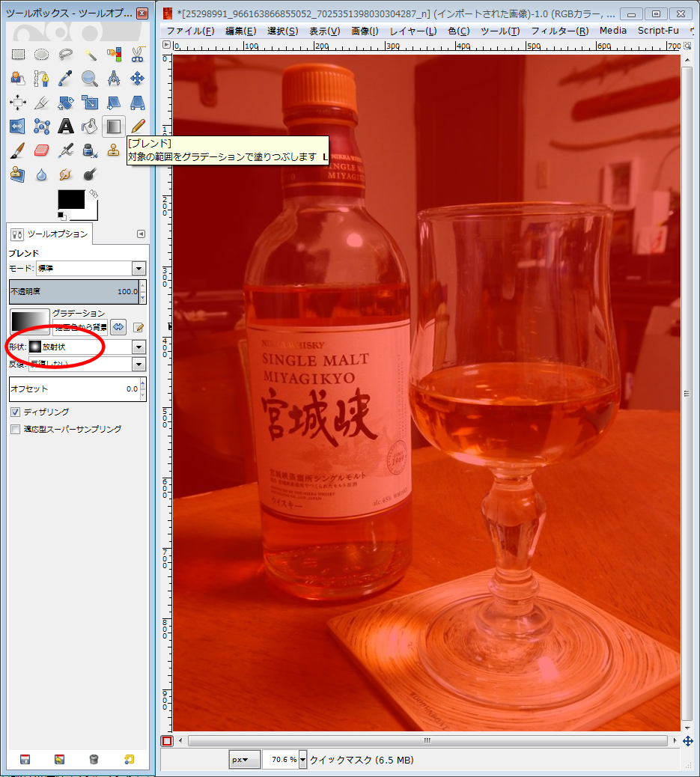Expand the zoom percentage dropdown
The image size is (700, 777).
[302, 760]
